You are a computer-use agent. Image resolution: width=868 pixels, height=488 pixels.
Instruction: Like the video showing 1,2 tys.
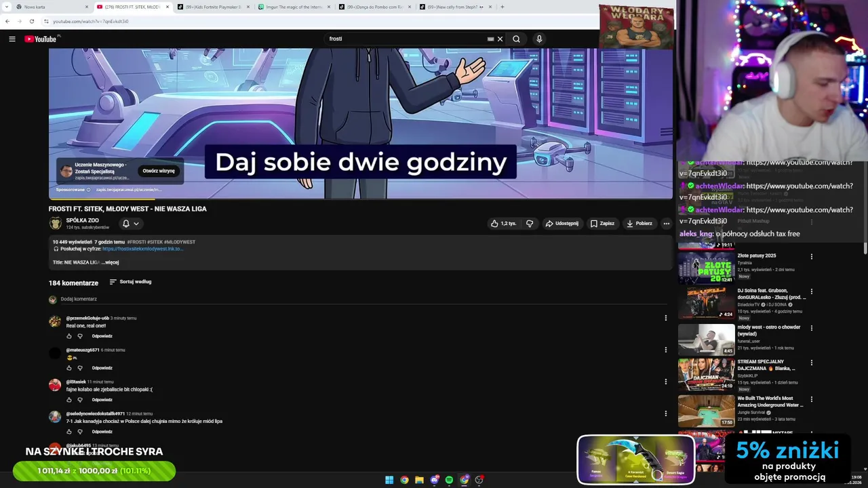[x=503, y=223]
